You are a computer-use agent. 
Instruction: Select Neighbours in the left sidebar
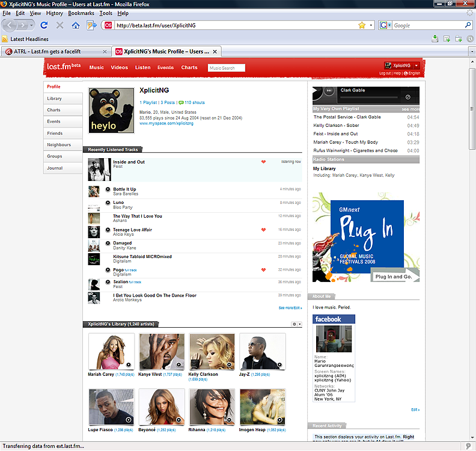[x=63, y=144]
